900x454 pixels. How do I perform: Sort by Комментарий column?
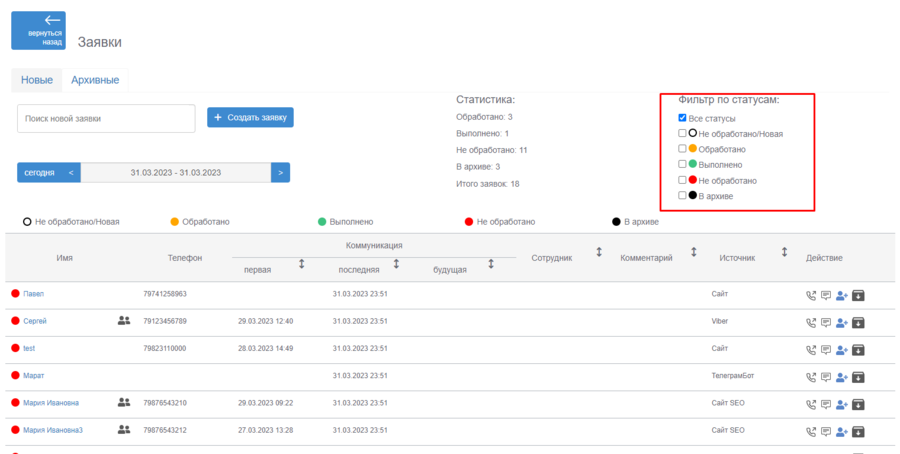point(693,252)
